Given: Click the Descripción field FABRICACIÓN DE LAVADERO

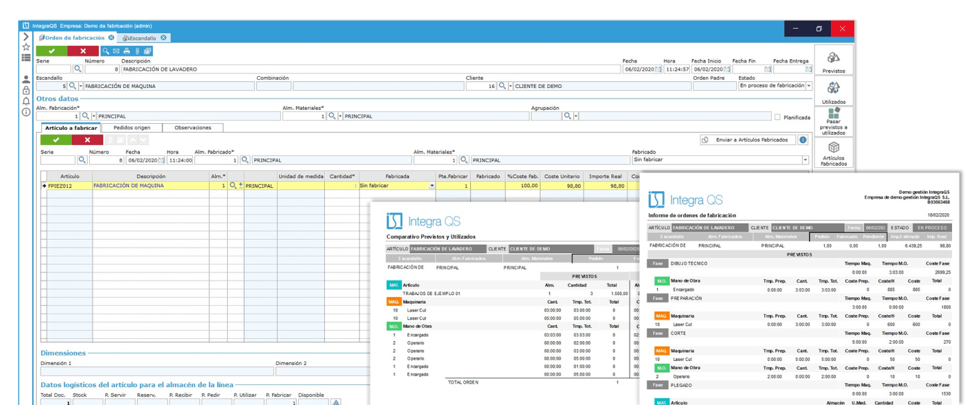Looking at the screenshot, I should click(x=369, y=69).
